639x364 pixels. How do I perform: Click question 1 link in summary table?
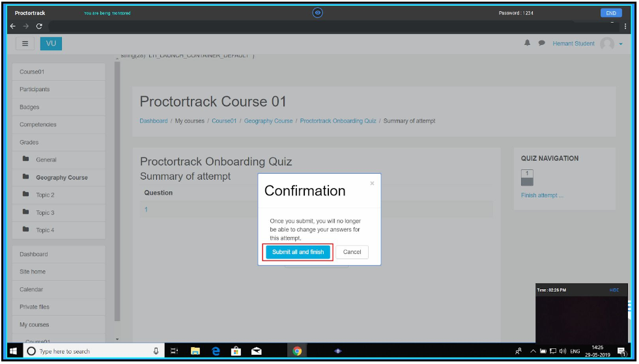click(x=146, y=210)
